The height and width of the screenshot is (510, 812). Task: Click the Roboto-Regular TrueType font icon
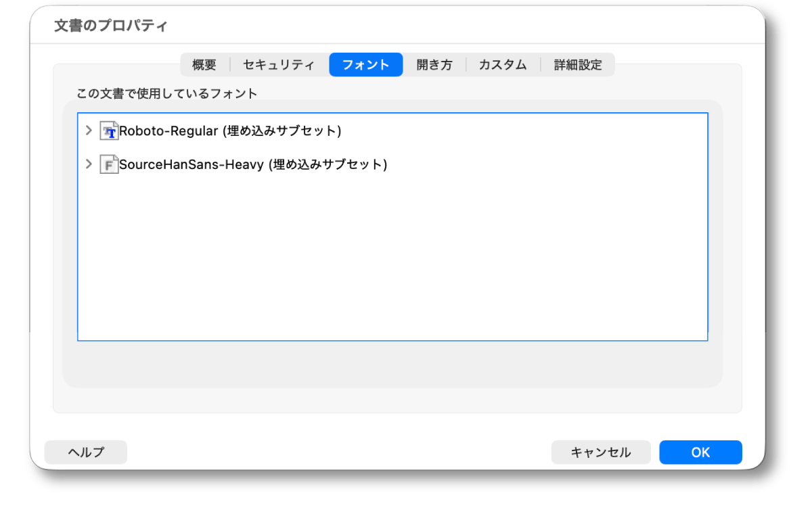pyautogui.click(x=109, y=131)
